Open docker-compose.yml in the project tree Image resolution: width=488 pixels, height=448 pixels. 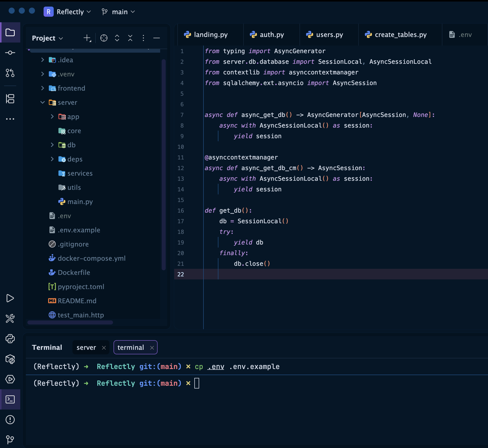click(91, 258)
